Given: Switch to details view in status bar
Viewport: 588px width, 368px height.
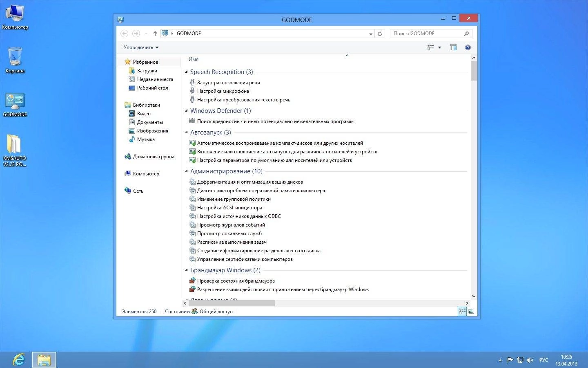Looking at the screenshot, I should (462, 311).
